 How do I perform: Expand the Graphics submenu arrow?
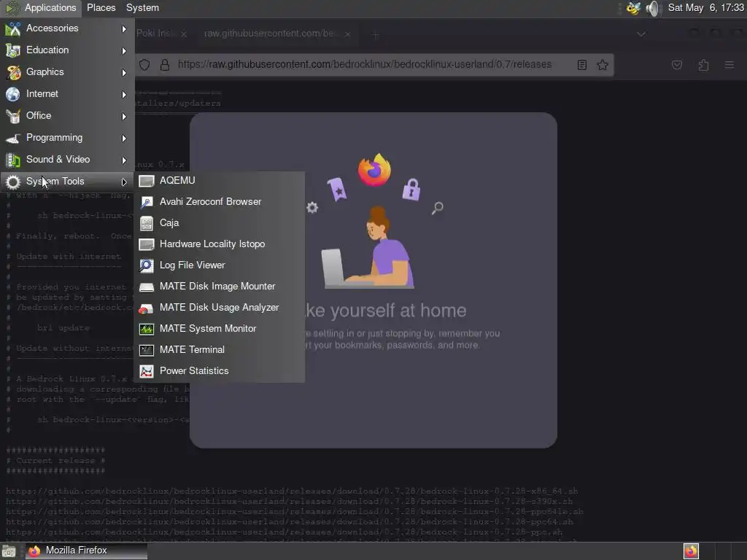124,73
